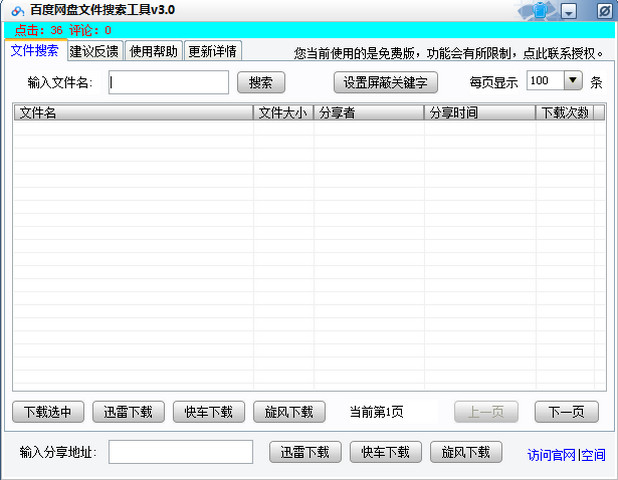
Task: Sort by 下载次数 column header
Action: pyautogui.click(x=565, y=113)
